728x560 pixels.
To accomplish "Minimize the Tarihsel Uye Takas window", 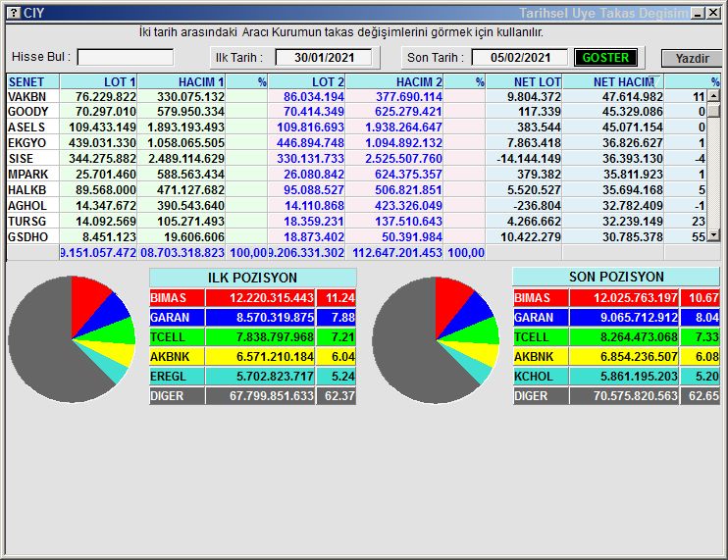I will pyautogui.click(x=698, y=14).
